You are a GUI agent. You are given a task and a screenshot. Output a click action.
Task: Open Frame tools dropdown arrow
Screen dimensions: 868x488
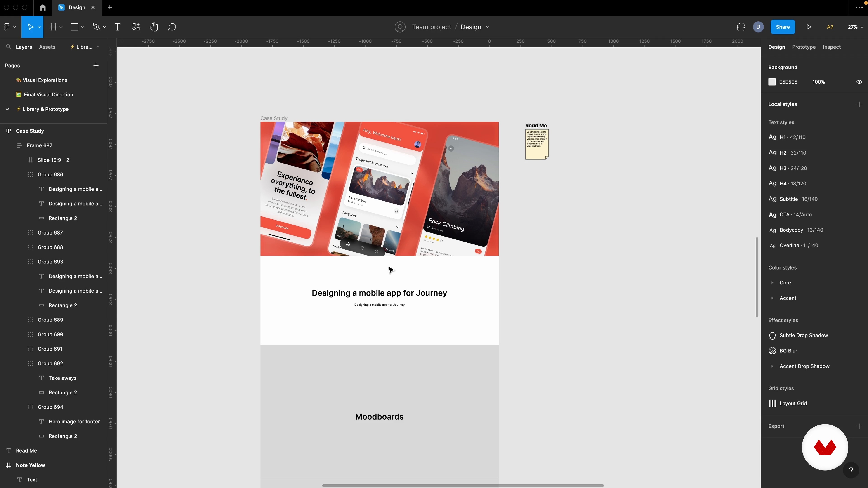pyautogui.click(x=61, y=27)
